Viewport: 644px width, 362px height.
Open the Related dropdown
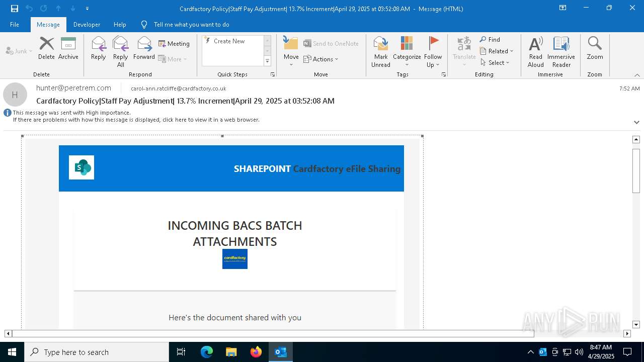pos(497,51)
